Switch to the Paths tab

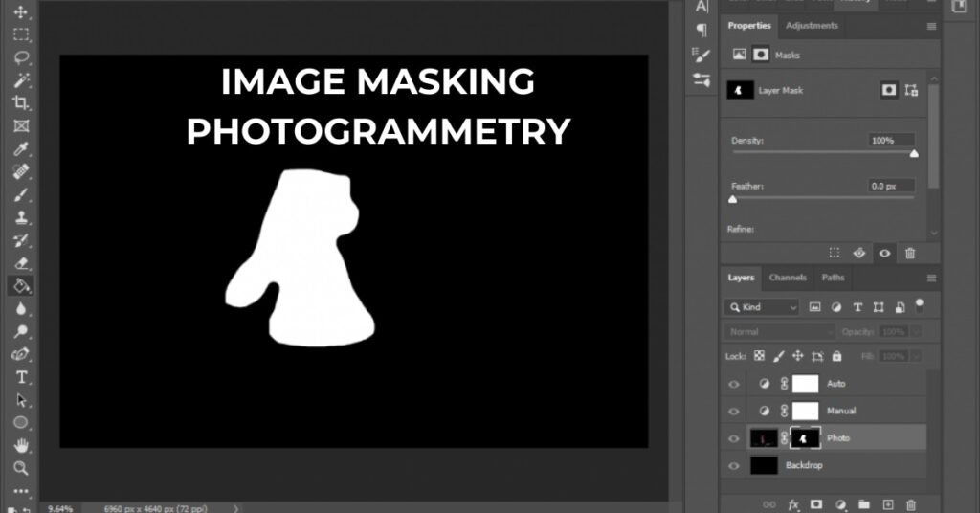point(833,278)
